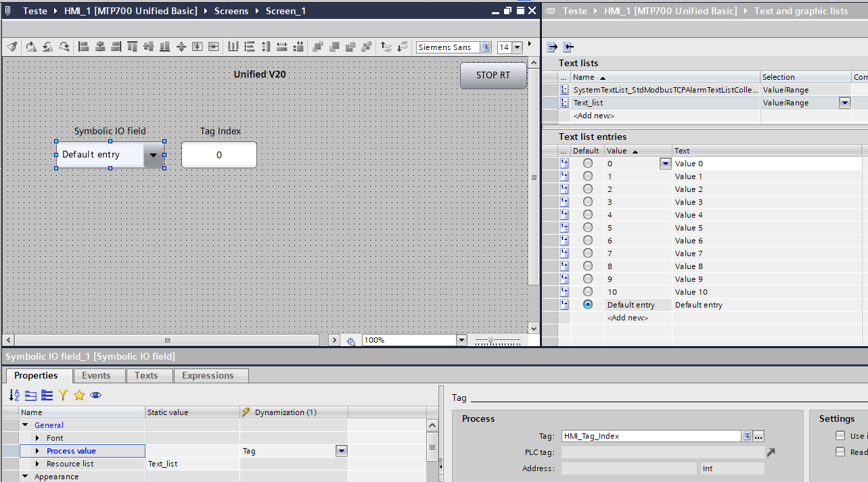Viewport: 868px width, 482px height.
Task: Click the export text lists icon
Action: click(x=552, y=47)
